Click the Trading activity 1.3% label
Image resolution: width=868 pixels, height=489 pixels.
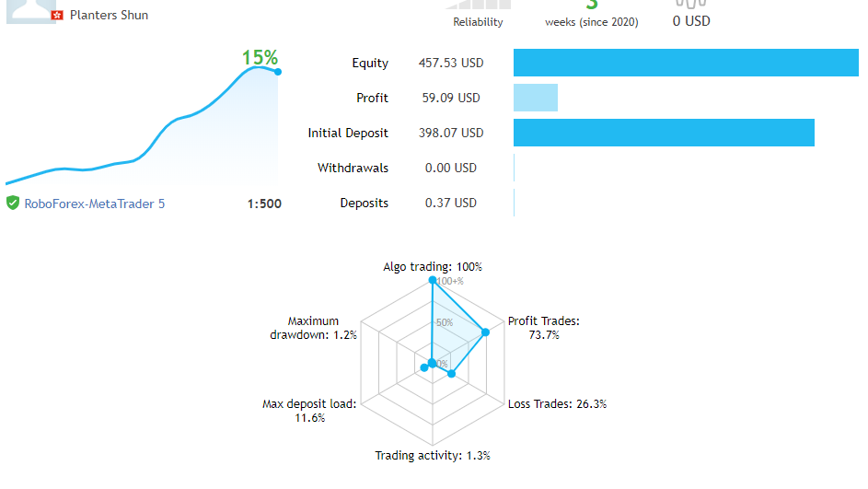click(x=432, y=456)
